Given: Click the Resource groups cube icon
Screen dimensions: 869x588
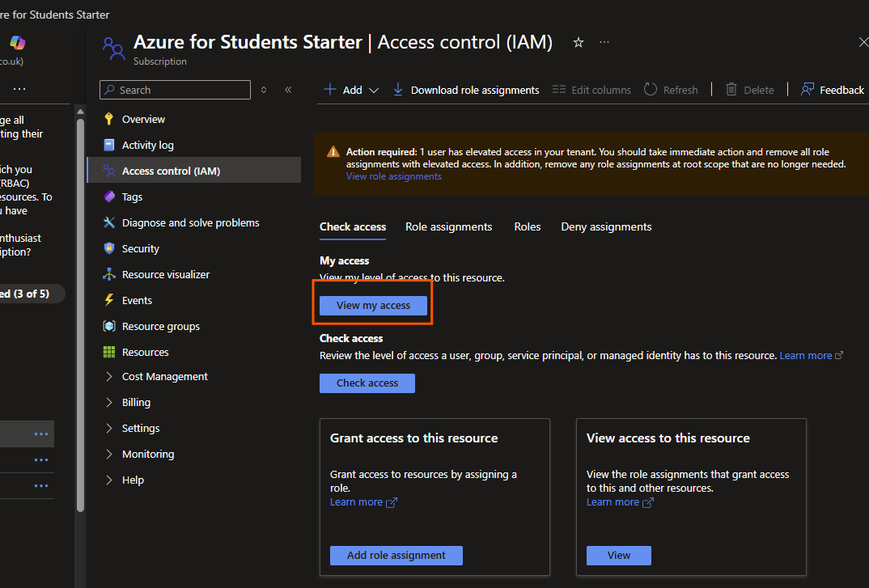Looking at the screenshot, I should click(x=109, y=326).
